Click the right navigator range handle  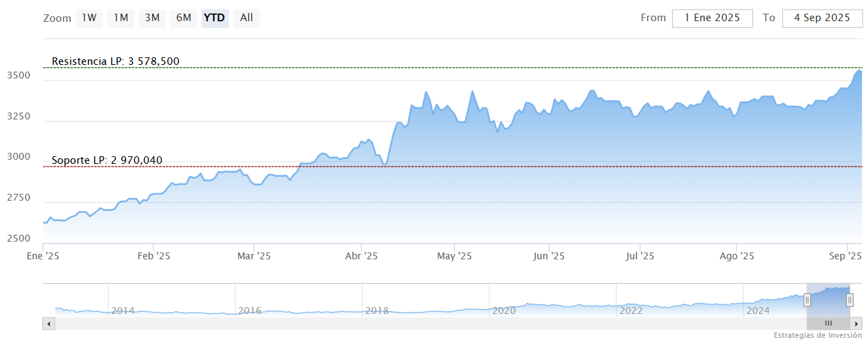tap(850, 300)
